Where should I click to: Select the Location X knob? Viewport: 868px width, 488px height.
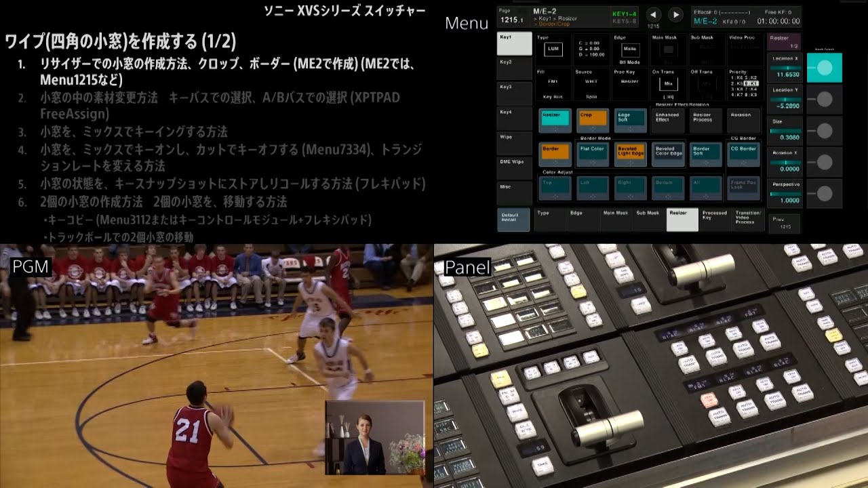pos(825,68)
